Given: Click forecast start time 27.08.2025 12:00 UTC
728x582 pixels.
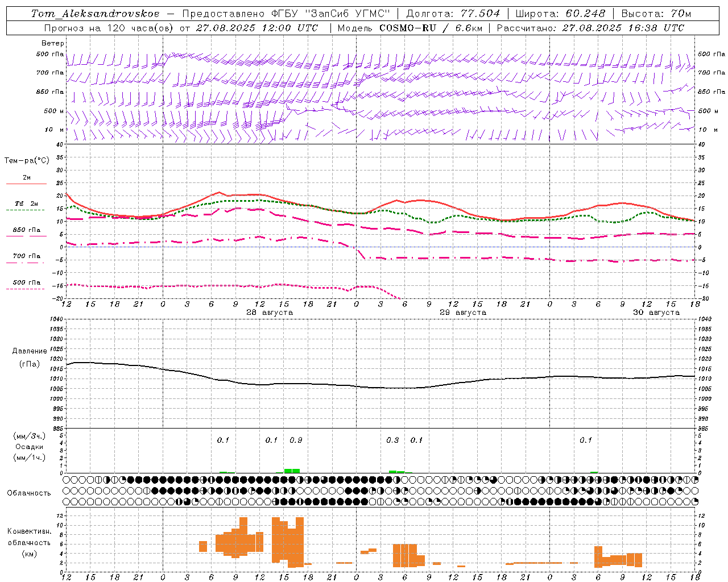Looking at the screenshot, I should coord(257,28).
